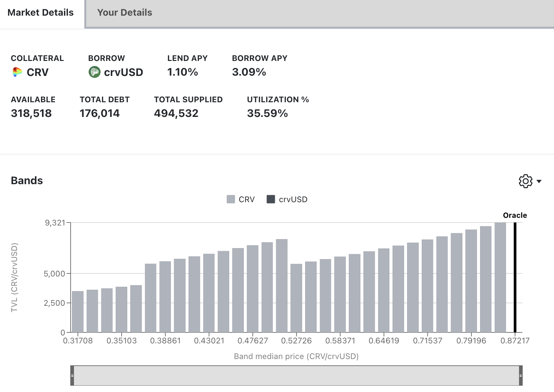This screenshot has height=392, width=554.
Task: Select the Market Details tab
Action: point(41,13)
